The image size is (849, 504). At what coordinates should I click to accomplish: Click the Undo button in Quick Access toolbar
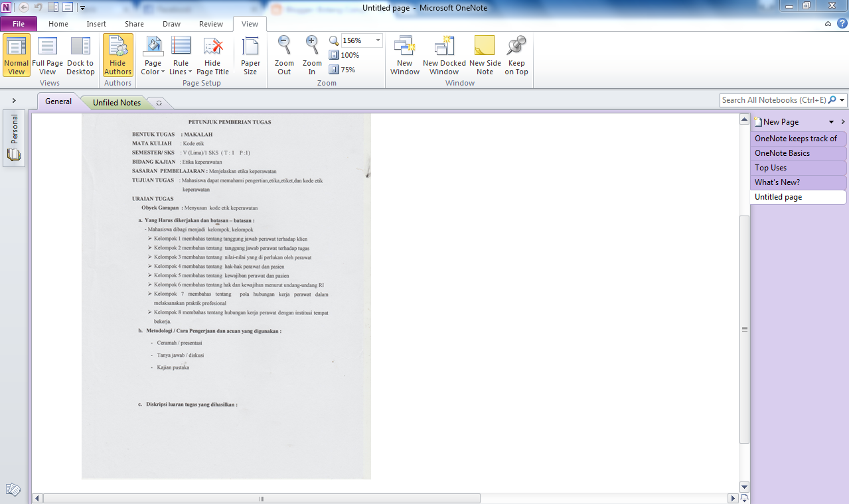click(39, 8)
